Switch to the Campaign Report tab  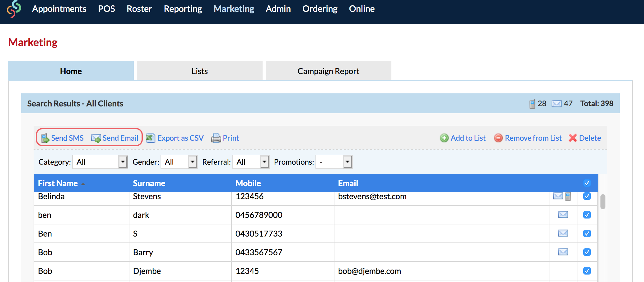click(329, 71)
